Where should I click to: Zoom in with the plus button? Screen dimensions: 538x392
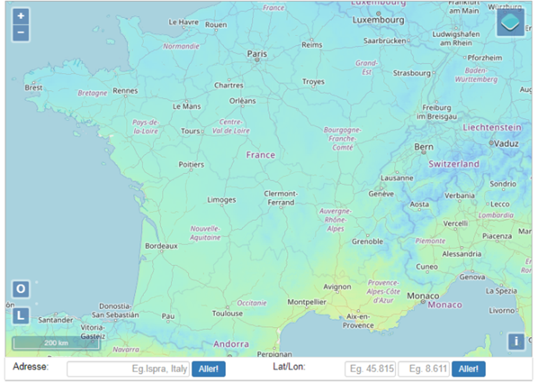tap(21, 16)
